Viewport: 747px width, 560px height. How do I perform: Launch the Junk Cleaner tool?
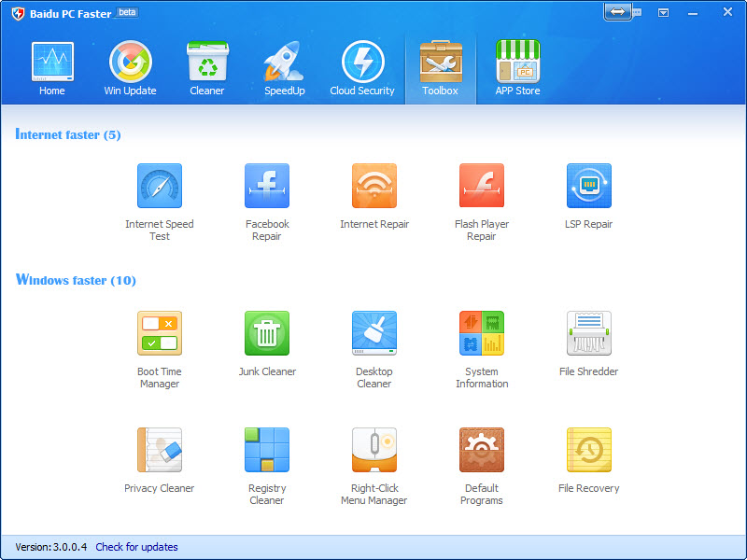[x=267, y=333]
